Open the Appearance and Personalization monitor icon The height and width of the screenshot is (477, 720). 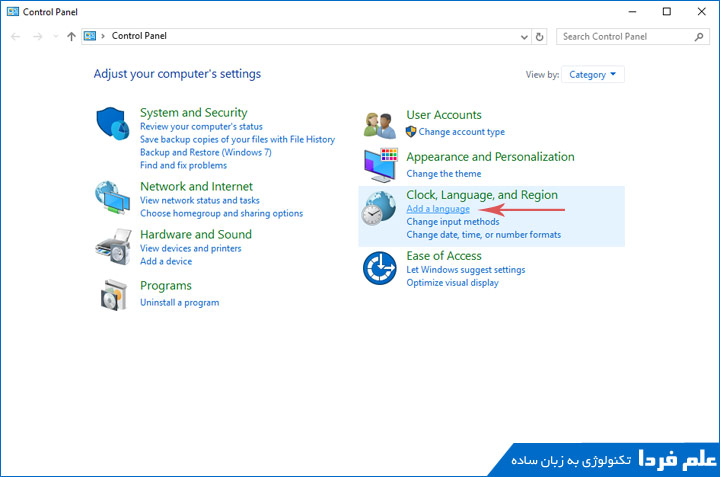click(379, 166)
